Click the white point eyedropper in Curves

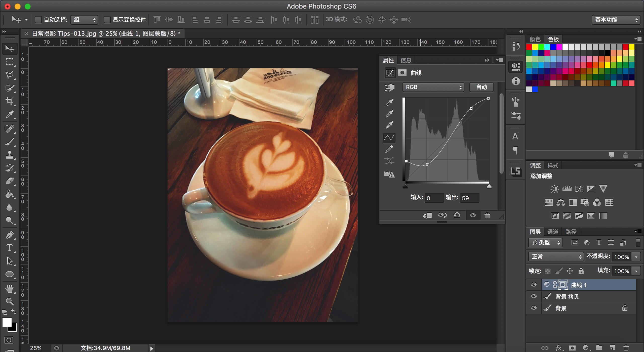point(389,125)
